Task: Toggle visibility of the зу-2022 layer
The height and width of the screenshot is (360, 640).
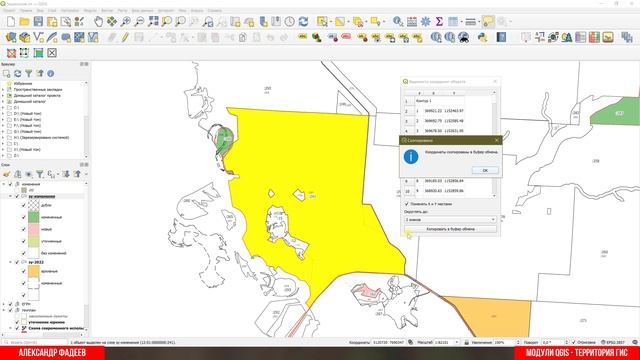Action: coord(17,262)
